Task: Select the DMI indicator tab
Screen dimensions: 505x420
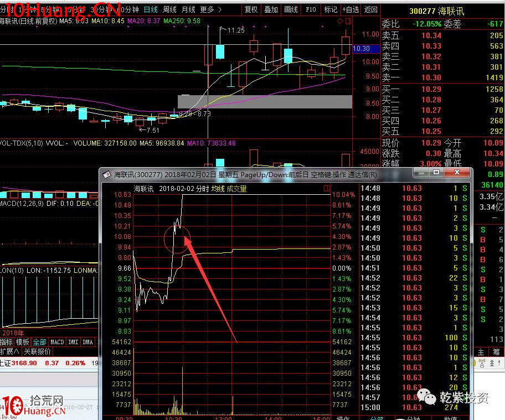Action: tap(73, 342)
